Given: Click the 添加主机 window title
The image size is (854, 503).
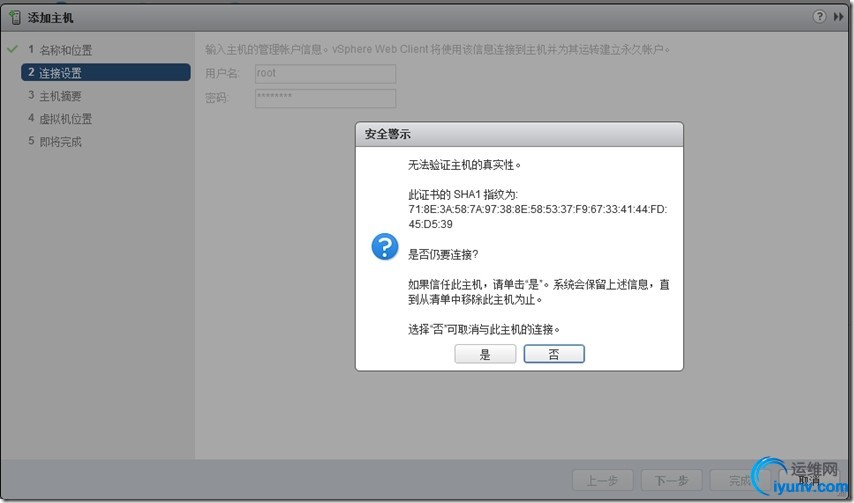Looking at the screenshot, I should coord(50,17).
